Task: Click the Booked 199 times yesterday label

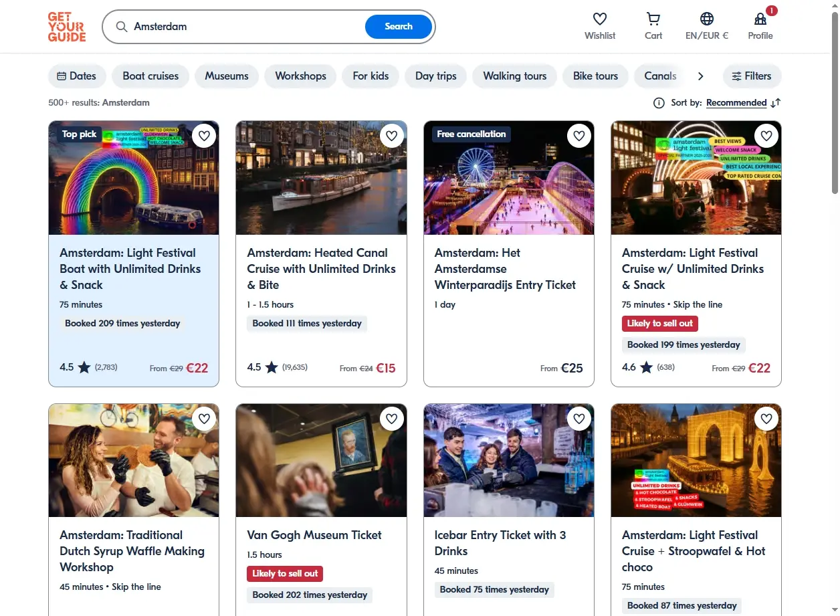Action: pyautogui.click(x=684, y=345)
